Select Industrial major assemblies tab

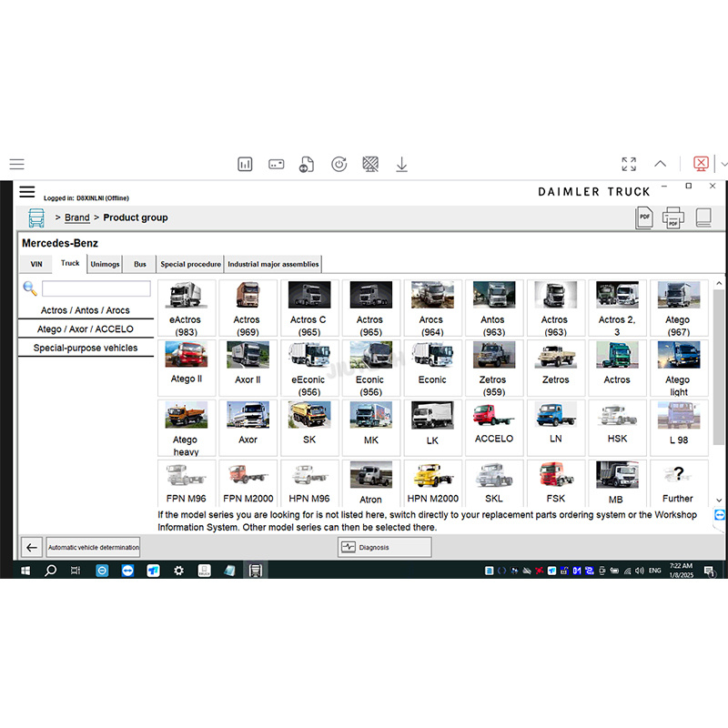(273, 265)
